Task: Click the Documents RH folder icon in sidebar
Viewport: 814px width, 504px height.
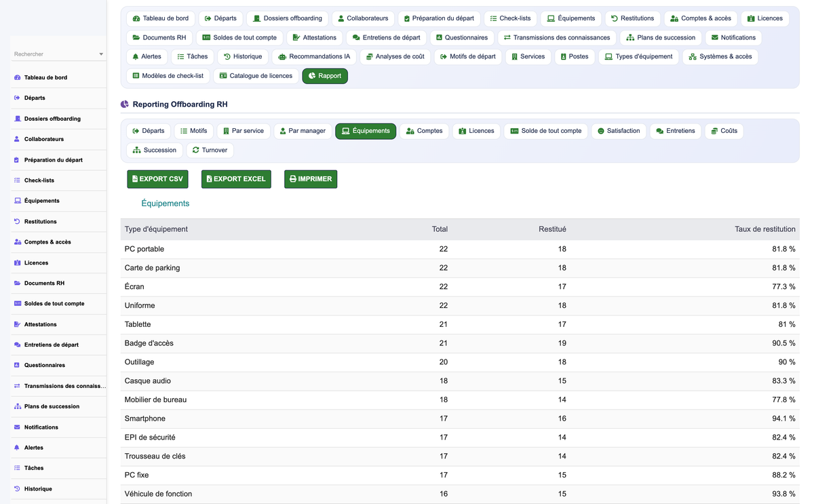Action: 17,283
